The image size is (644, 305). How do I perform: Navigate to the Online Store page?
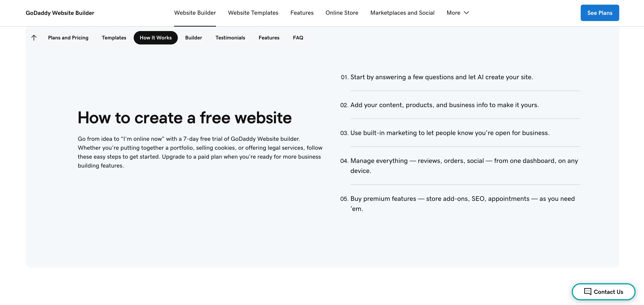point(342,13)
